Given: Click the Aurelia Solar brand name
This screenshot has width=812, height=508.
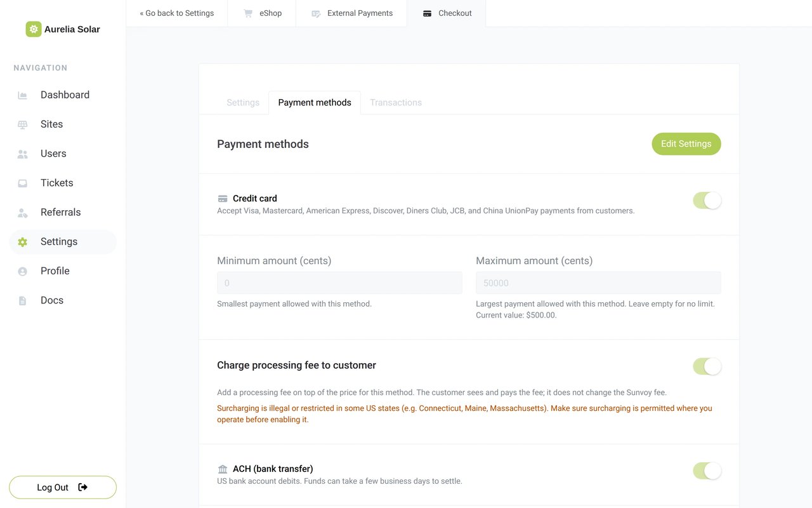Looking at the screenshot, I should [72, 29].
